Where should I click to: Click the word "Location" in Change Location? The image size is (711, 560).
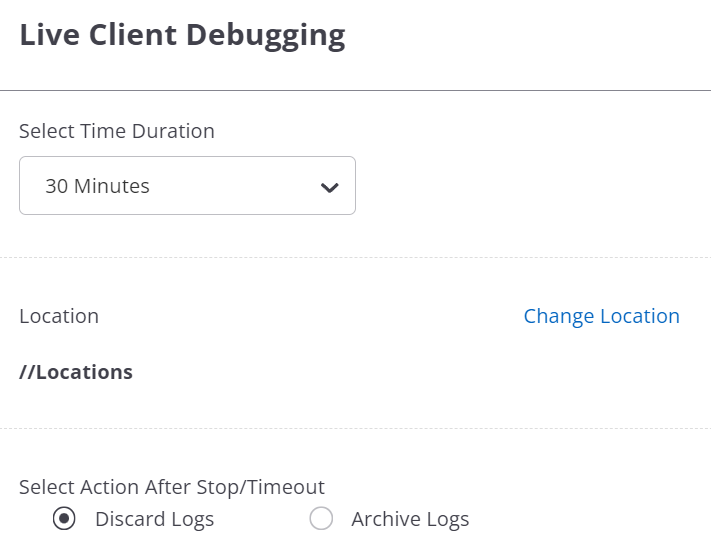(x=640, y=316)
